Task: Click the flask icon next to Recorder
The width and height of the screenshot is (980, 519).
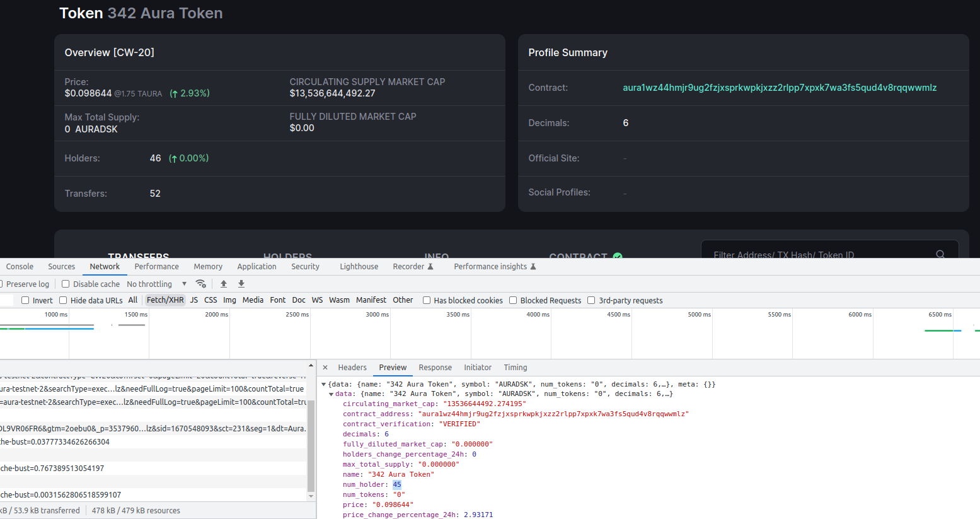Action: [430, 267]
